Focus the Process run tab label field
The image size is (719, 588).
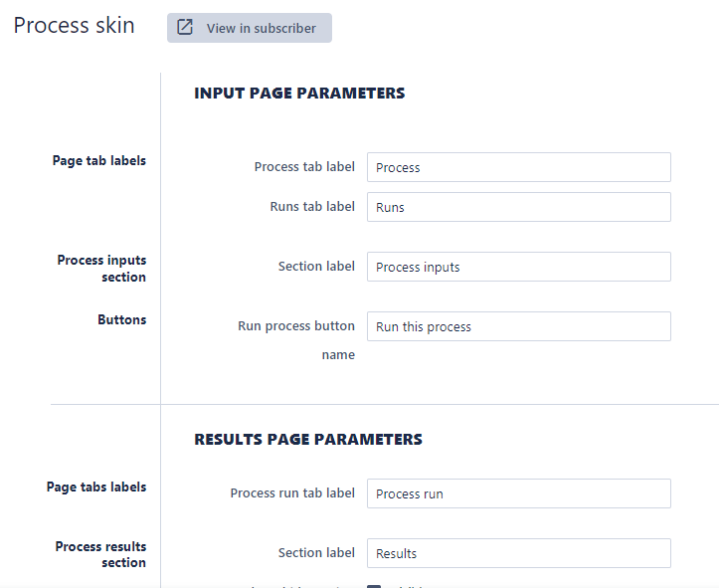click(x=518, y=493)
